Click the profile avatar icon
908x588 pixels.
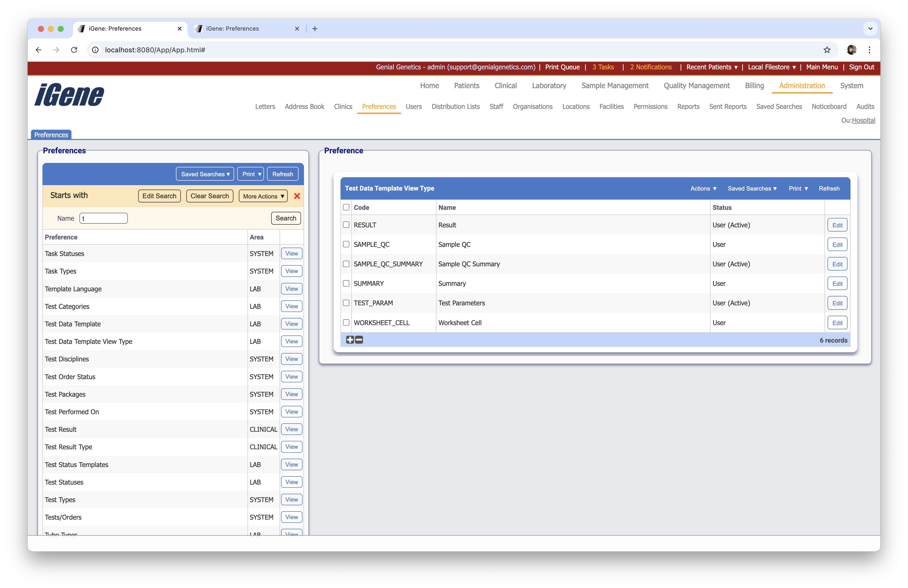[851, 50]
